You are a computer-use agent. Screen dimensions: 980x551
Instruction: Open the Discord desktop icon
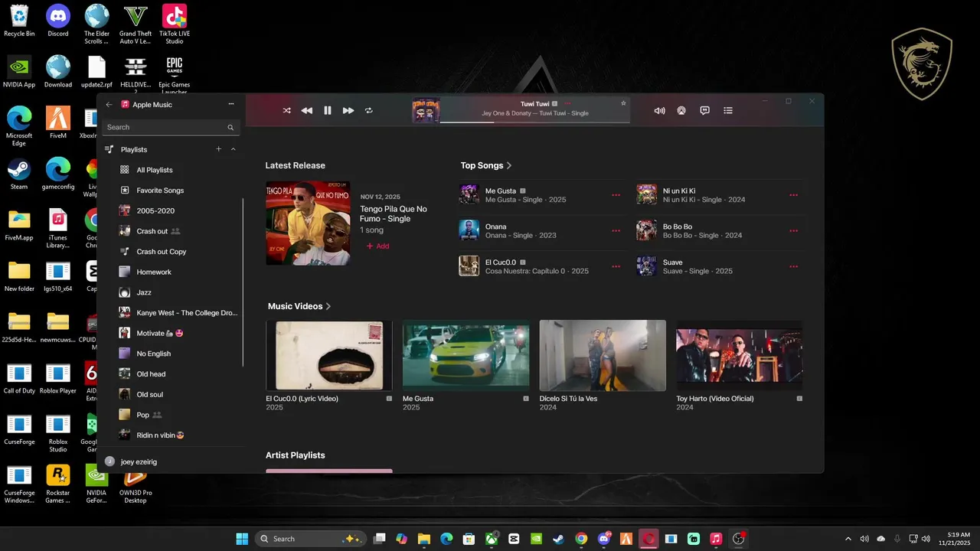coord(58,21)
